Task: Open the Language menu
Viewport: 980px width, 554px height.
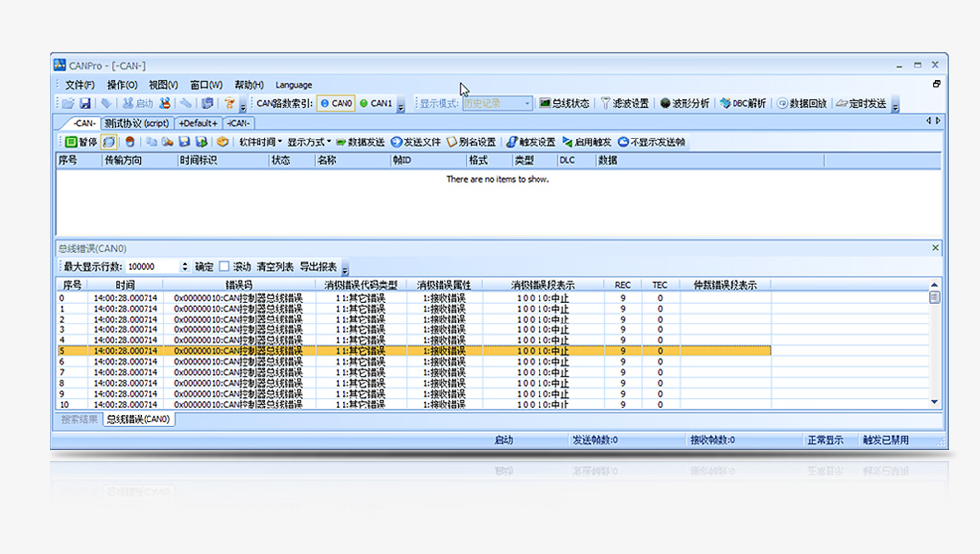Action: pyautogui.click(x=294, y=85)
